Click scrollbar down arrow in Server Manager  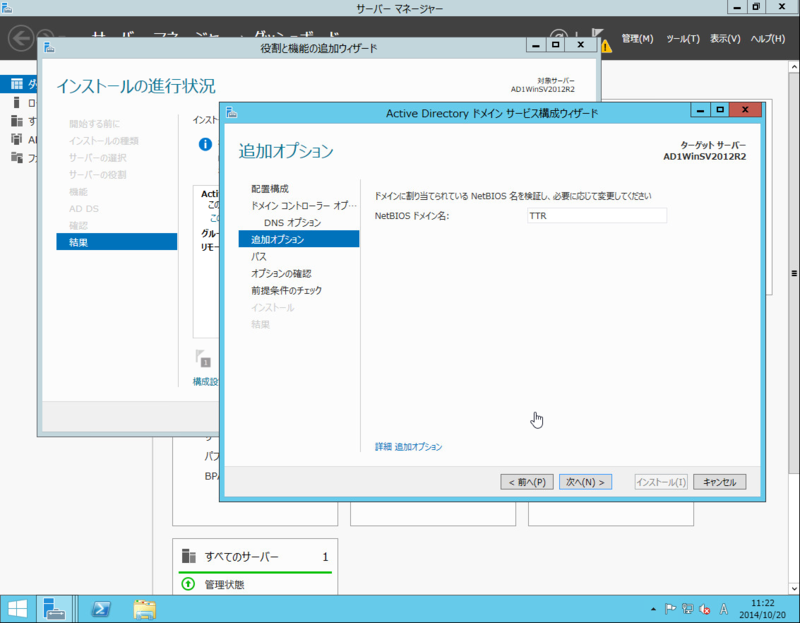point(794,588)
